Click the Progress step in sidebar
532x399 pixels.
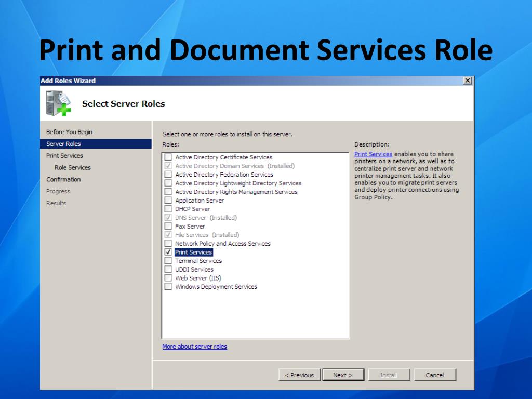pos(58,191)
